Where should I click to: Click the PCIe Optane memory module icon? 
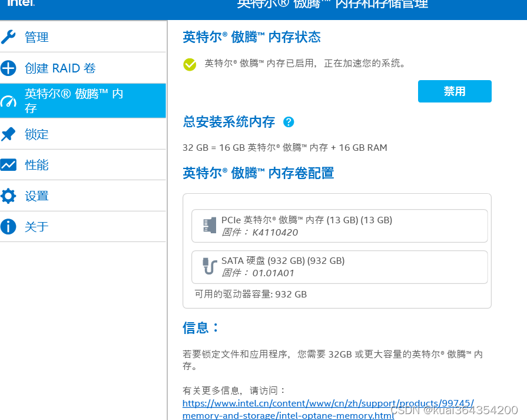[210, 225]
